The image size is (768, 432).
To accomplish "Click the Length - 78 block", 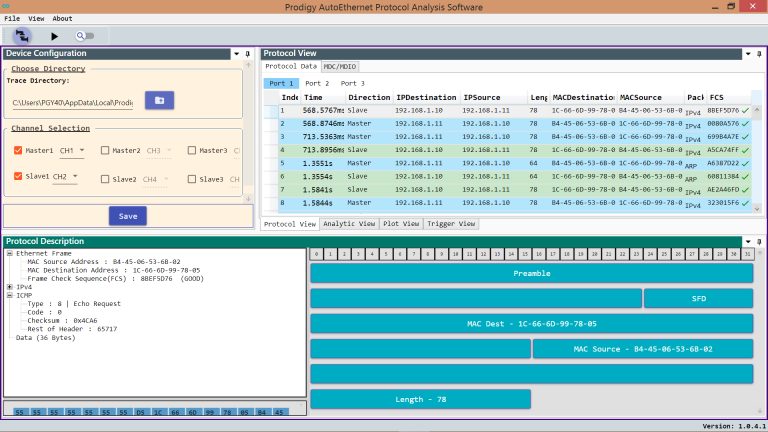I will 420,400.
